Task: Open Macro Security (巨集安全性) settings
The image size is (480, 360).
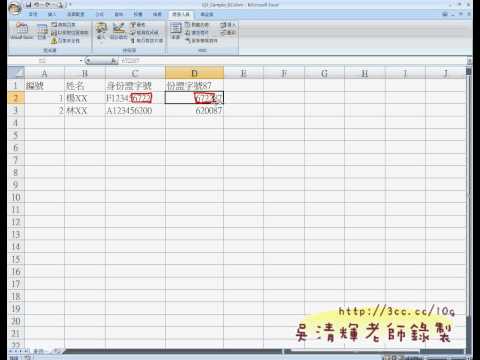Action: (x=65, y=41)
